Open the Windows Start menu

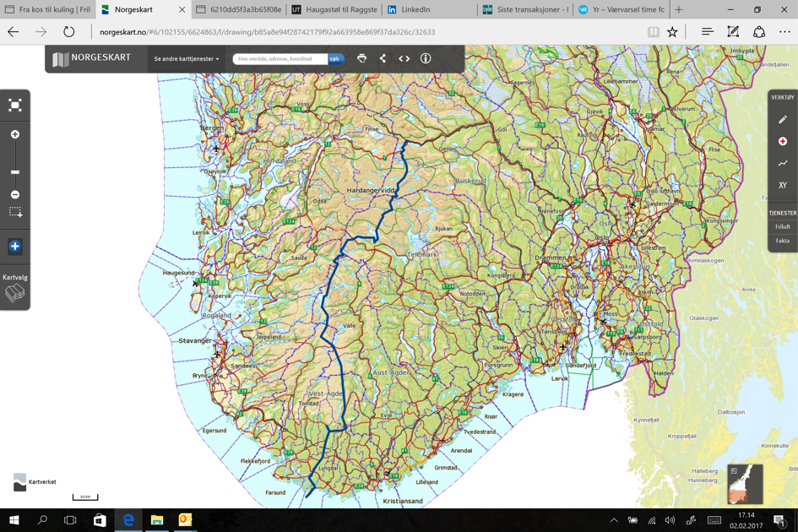pyautogui.click(x=14, y=520)
